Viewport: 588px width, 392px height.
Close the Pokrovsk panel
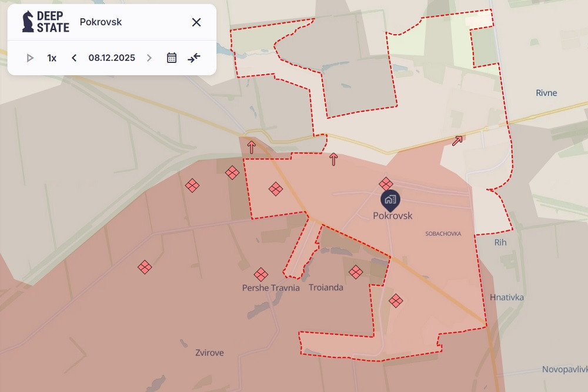[x=196, y=22]
